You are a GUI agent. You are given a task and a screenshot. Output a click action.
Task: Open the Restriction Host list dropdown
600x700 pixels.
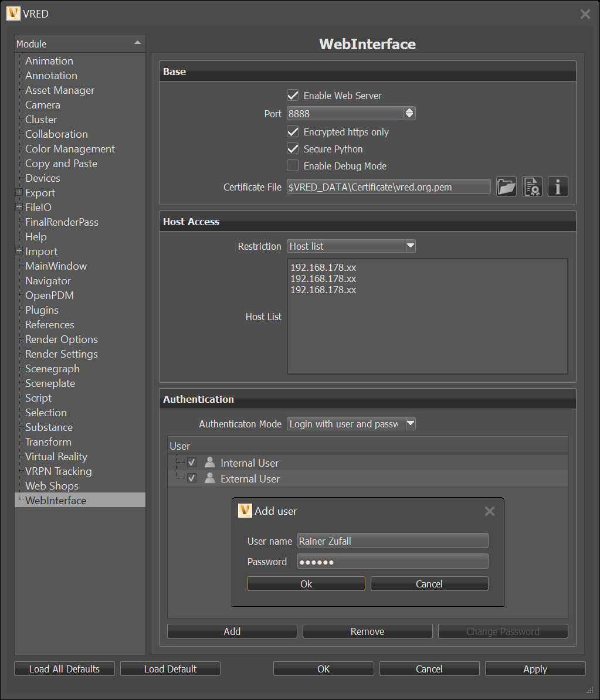(410, 246)
